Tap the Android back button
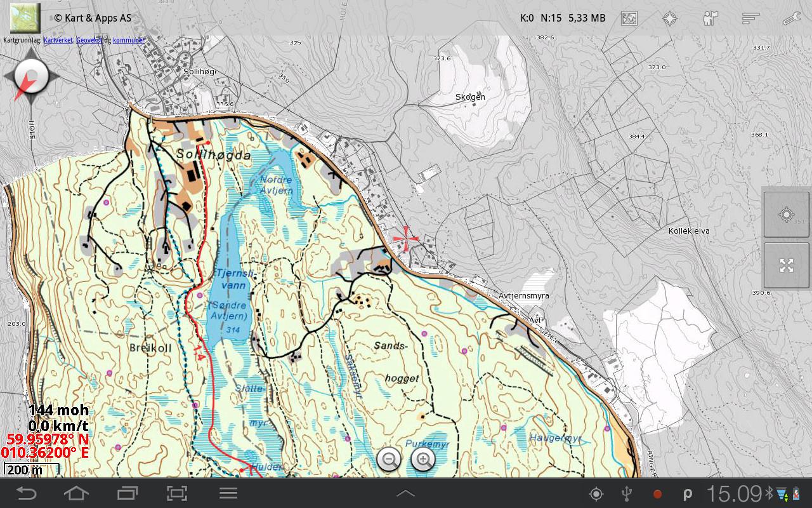The image size is (812, 508). (26, 493)
